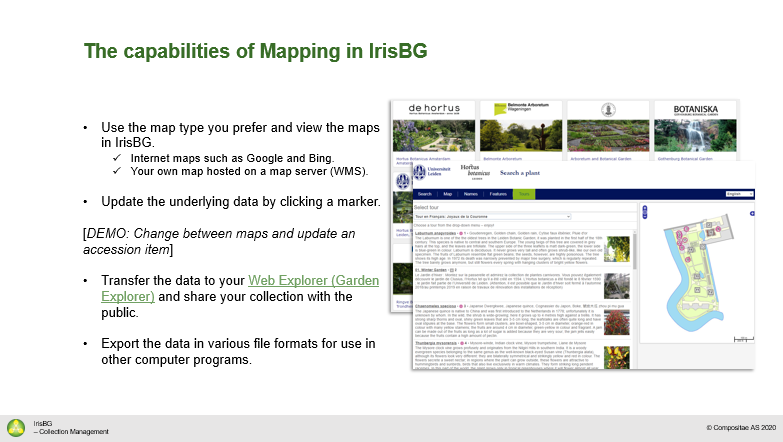Image resolution: width=783 pixels, height=442 pixels.
Task: Open the Arboretum and Botanical Garden photo
Action: (x=608, y=135)
